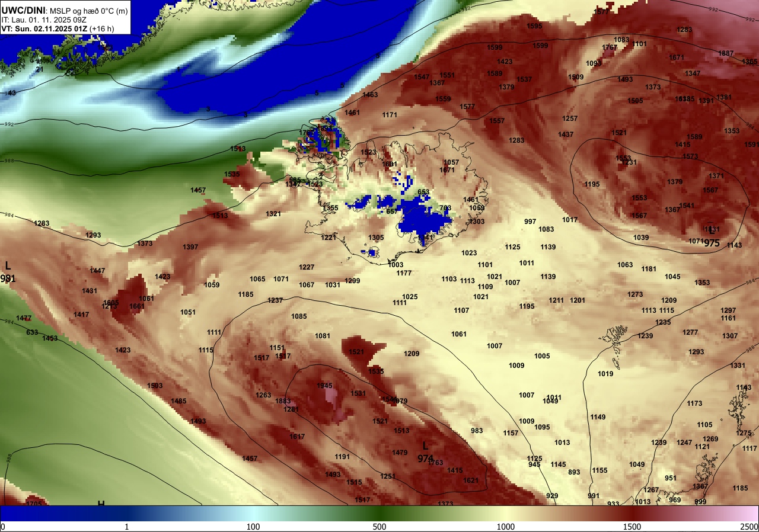Screen dimensions: 759x532
Task: Click the 1000 tick label on the colorbar
Action: [x=505, y=527]
